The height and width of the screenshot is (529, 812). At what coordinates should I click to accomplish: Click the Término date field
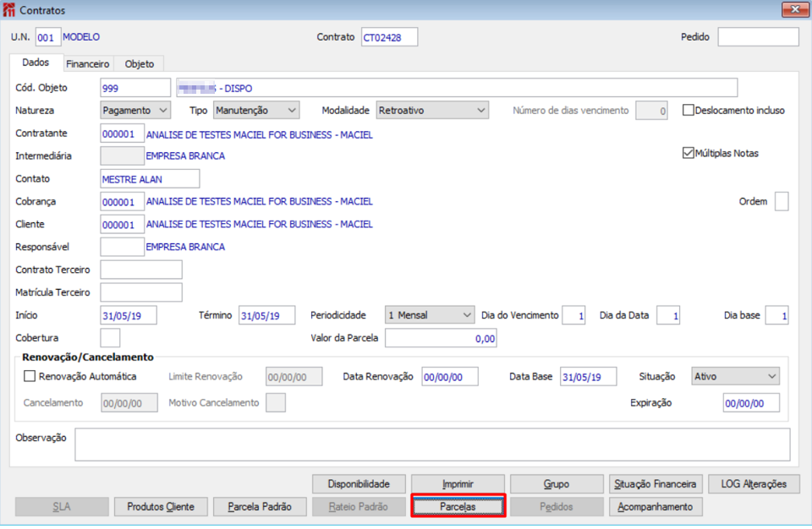[x=267, y=315]
